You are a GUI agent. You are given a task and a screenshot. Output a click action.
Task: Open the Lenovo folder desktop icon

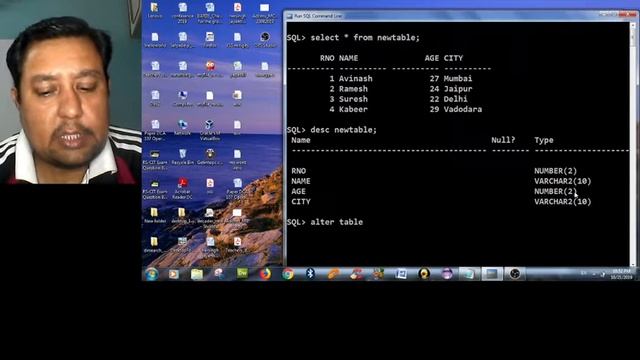click(x=155, y=10)
